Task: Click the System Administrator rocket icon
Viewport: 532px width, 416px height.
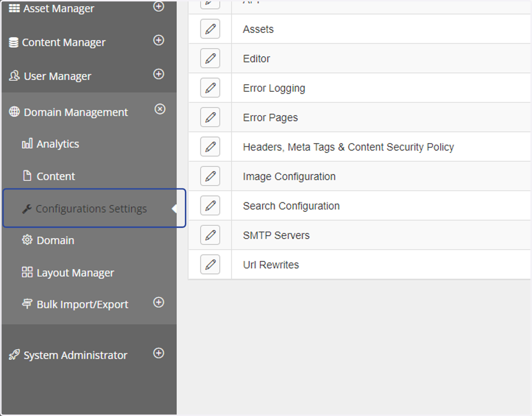Action: [x=14, y=355]
